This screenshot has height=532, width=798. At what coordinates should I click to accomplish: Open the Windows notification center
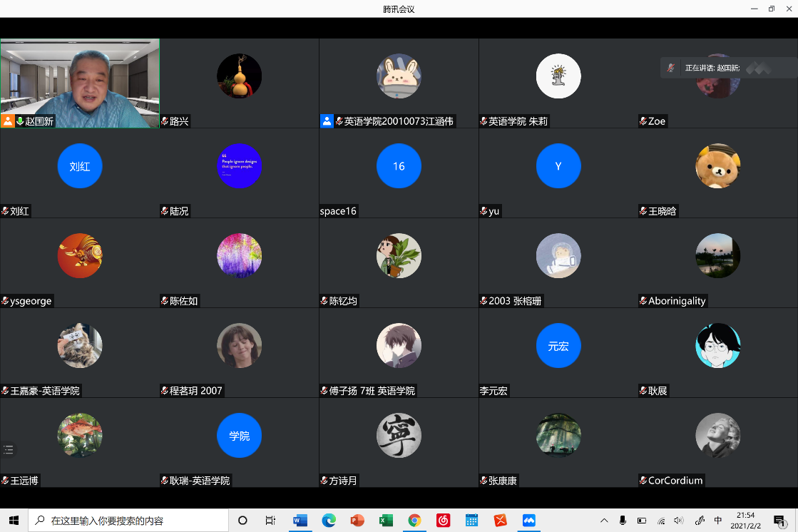coord(779,521)
